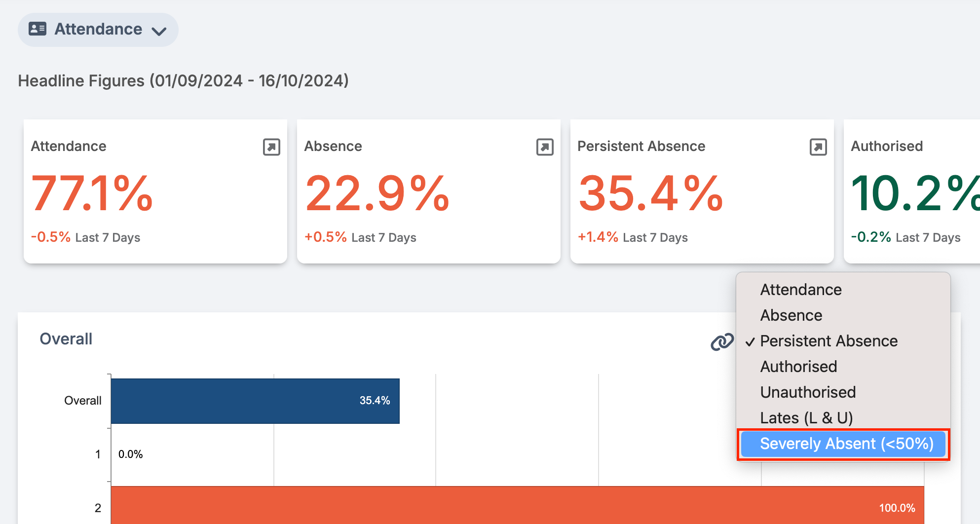This screenshot has height=524, width=980.
Task: Choose Lates (L & U) option
Action: click(806, 417)
